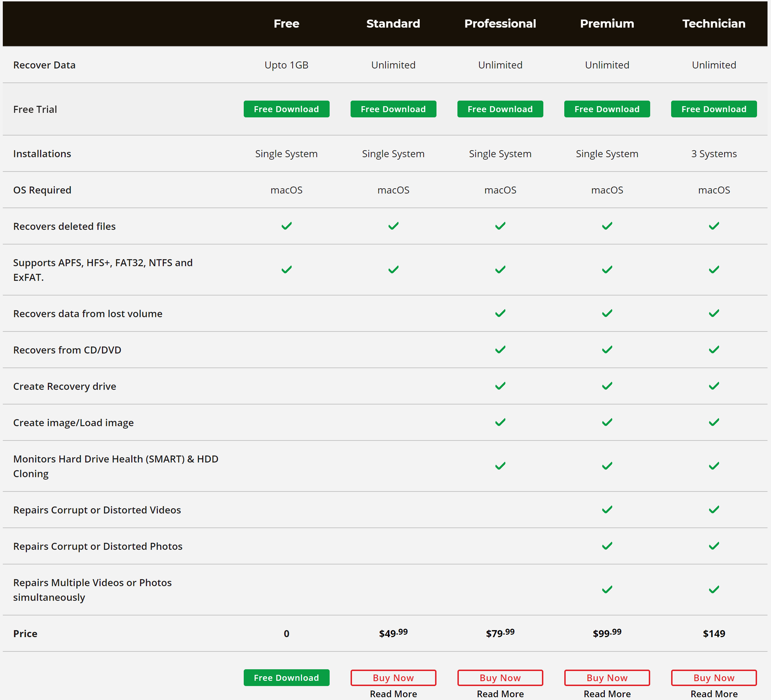Click the 'Price' row label
This screenshot has width=771, height=700.
point(25,633)
